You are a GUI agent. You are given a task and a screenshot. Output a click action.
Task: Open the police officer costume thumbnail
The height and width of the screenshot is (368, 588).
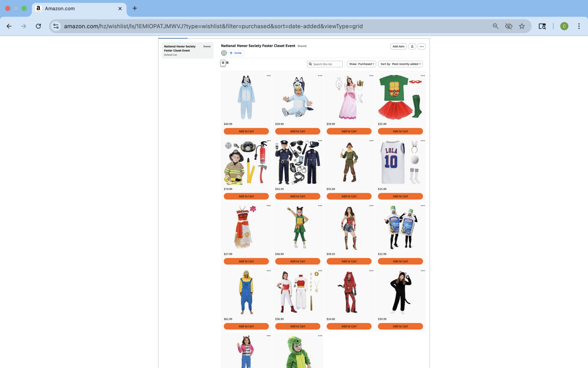click(298, 162)
